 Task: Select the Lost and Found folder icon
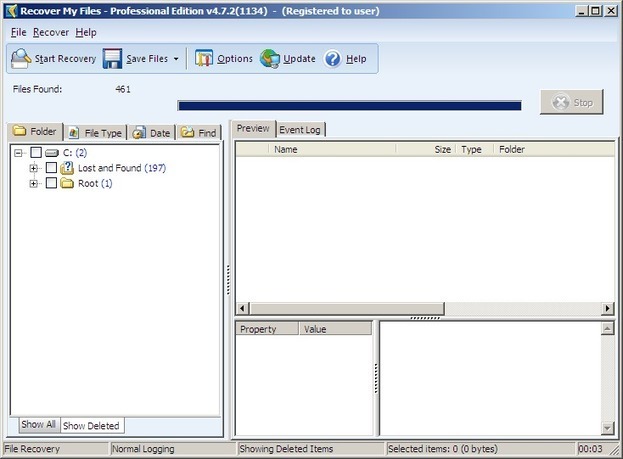point(68,168)
